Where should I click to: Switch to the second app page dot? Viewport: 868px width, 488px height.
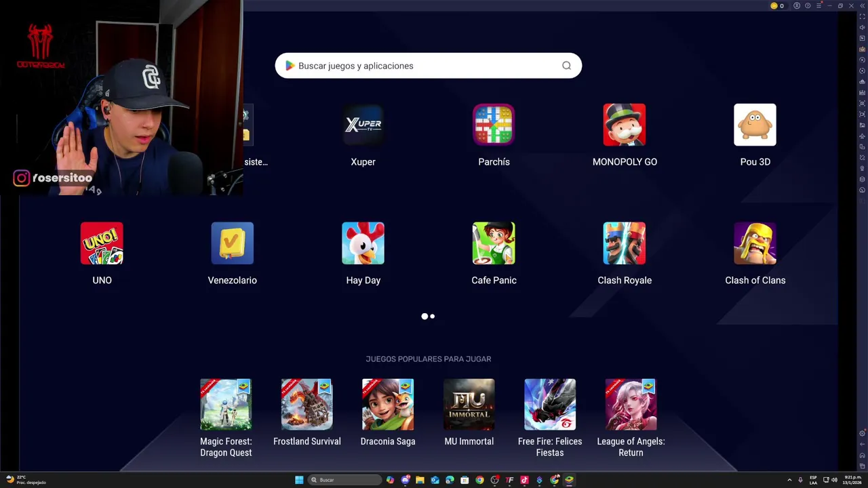[432, 317]
